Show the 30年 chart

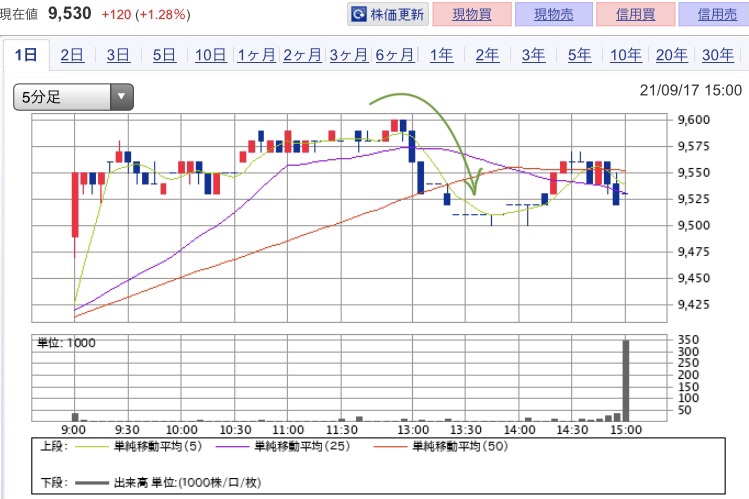[x=717, y=55]
